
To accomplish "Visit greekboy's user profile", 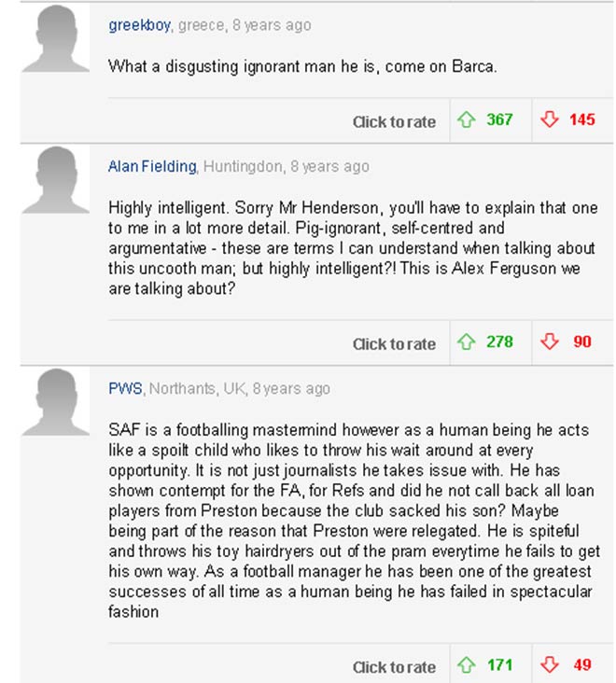I will pos(139,25).
